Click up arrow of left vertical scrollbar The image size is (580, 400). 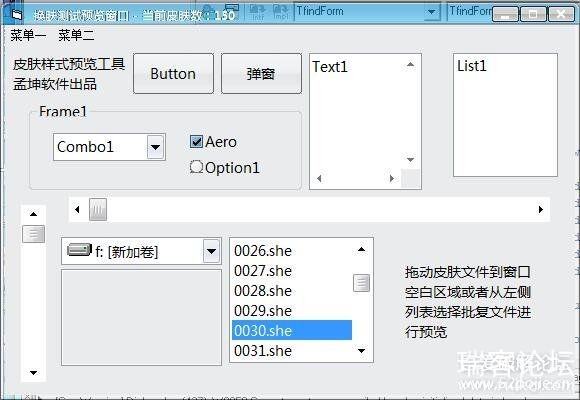coord(33,214)
